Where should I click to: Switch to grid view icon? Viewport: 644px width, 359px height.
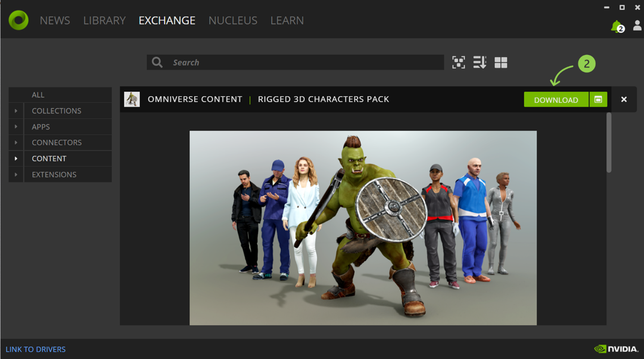[x=501, y=63]
